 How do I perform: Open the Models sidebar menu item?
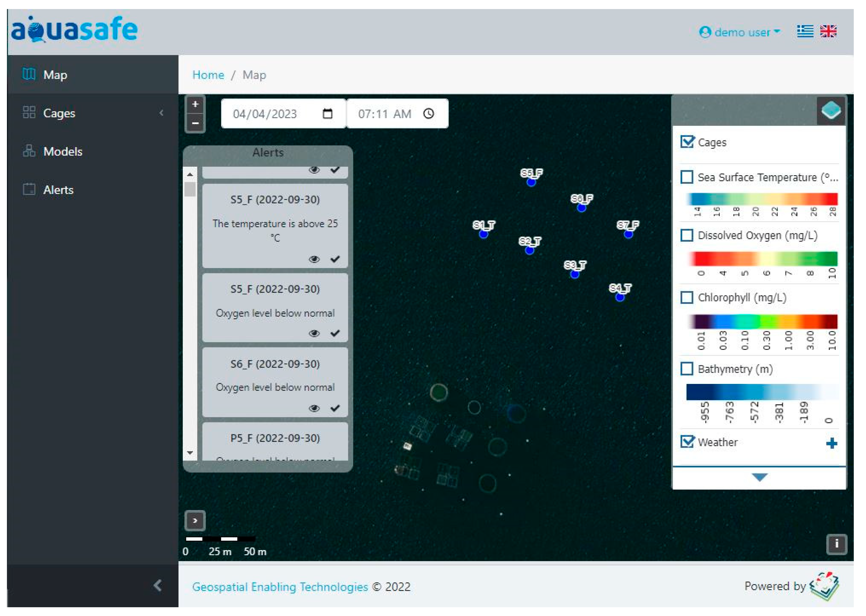[63, 152]
